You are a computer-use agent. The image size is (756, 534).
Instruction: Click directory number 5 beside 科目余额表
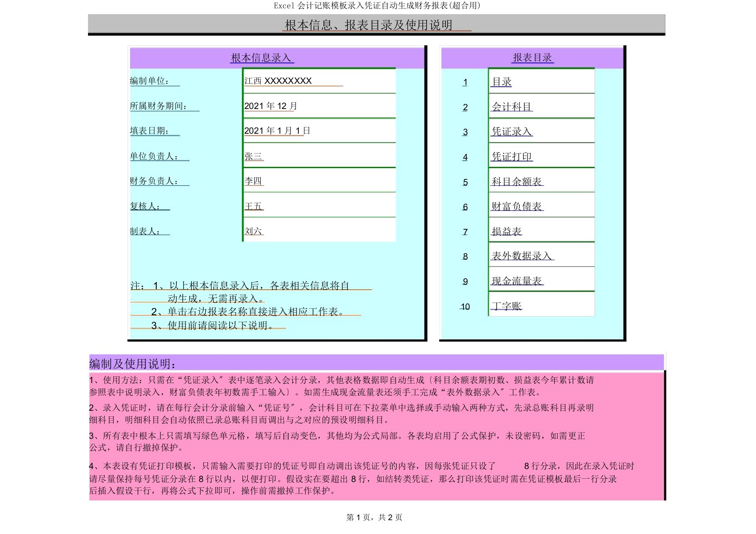(x=465, y=182)
